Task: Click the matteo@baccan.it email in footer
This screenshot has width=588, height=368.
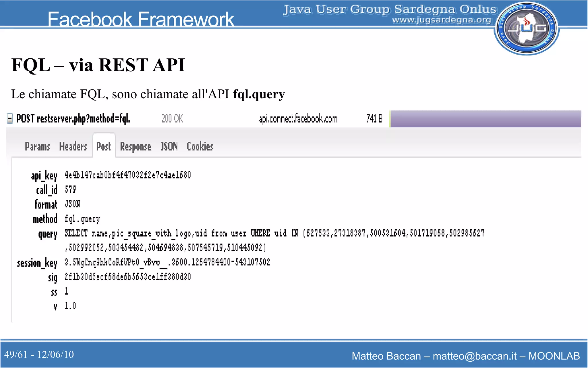Action: [x=475, y=356]
